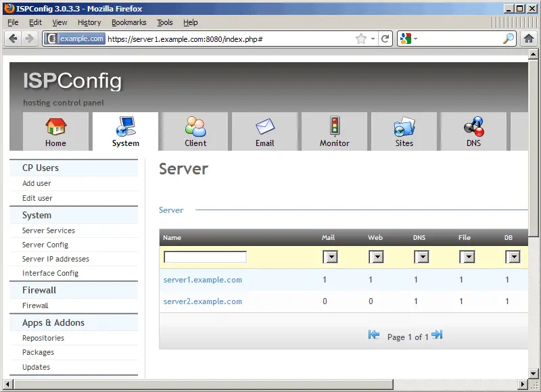The width and height of the screenshot is (541, 392).
Task: Open the Tools menu
Action: pos(165,22)
